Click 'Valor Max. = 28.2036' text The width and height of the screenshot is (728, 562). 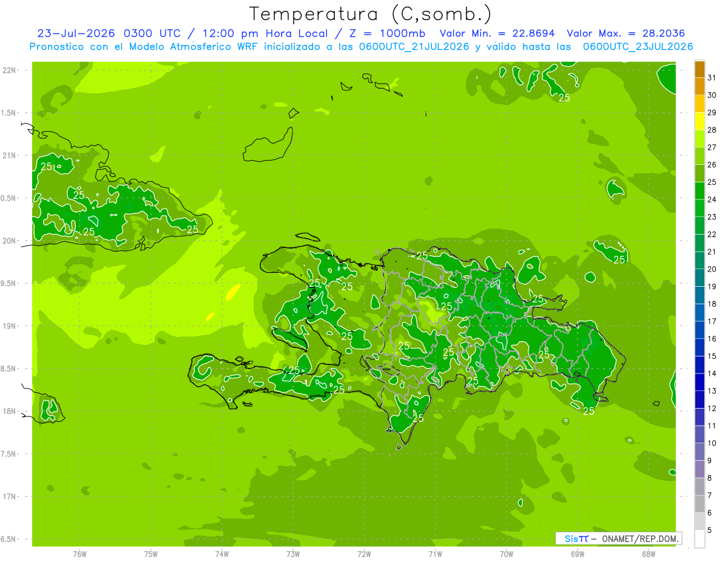click(x=626, y=33)
